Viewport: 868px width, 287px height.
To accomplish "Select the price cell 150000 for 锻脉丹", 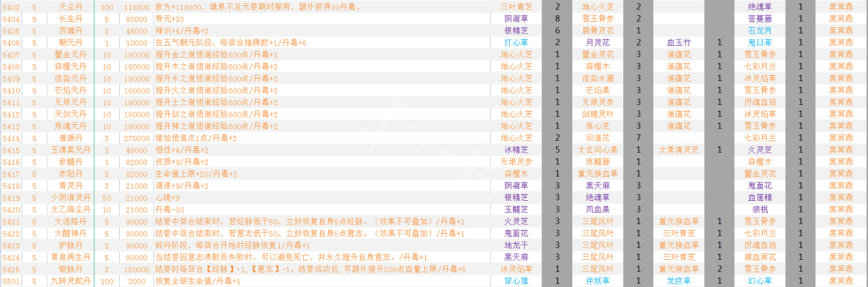I will (136, 269).
